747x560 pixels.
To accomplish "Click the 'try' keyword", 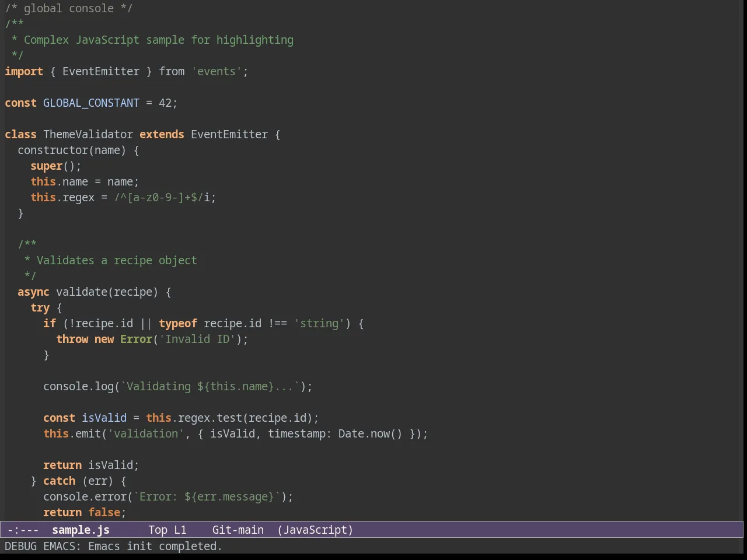I will point(40,307).
